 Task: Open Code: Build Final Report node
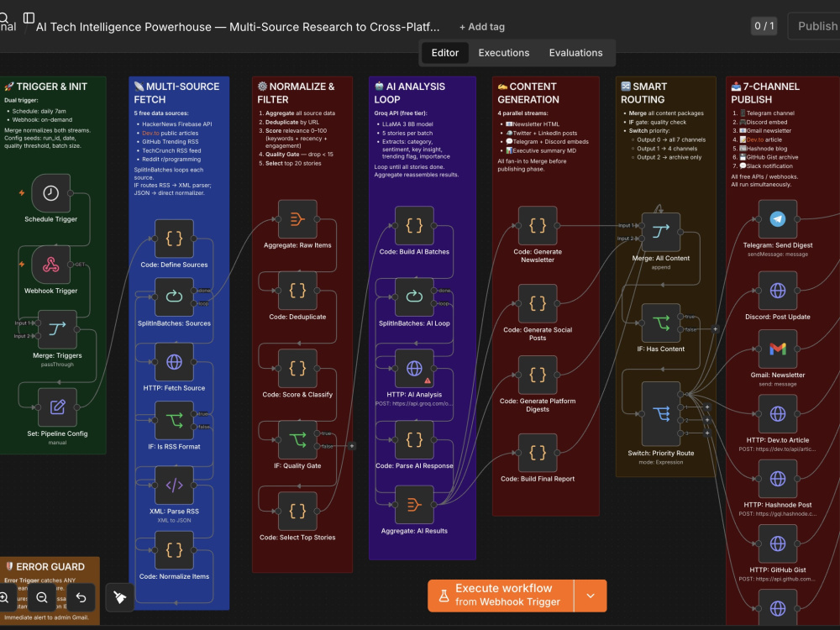[x=538, y=453]
